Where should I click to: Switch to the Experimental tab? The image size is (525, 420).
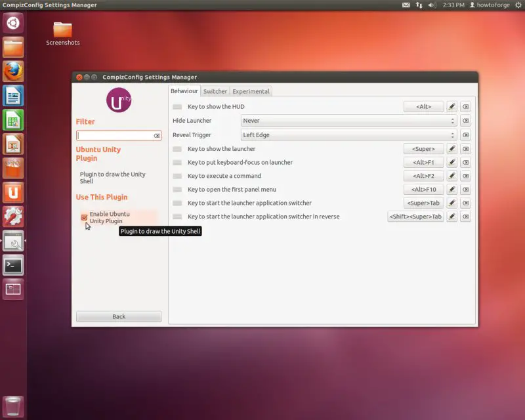[251, 91]
